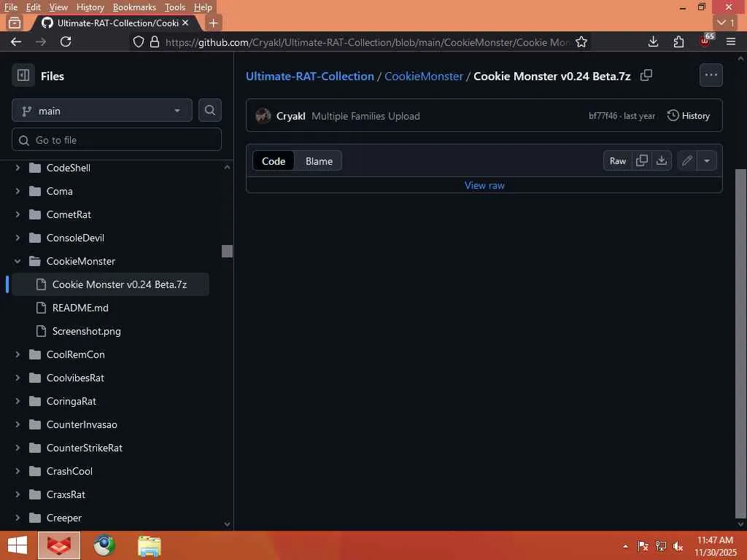Click the View raw link
The image size is (747, 560).
point(484,185)
